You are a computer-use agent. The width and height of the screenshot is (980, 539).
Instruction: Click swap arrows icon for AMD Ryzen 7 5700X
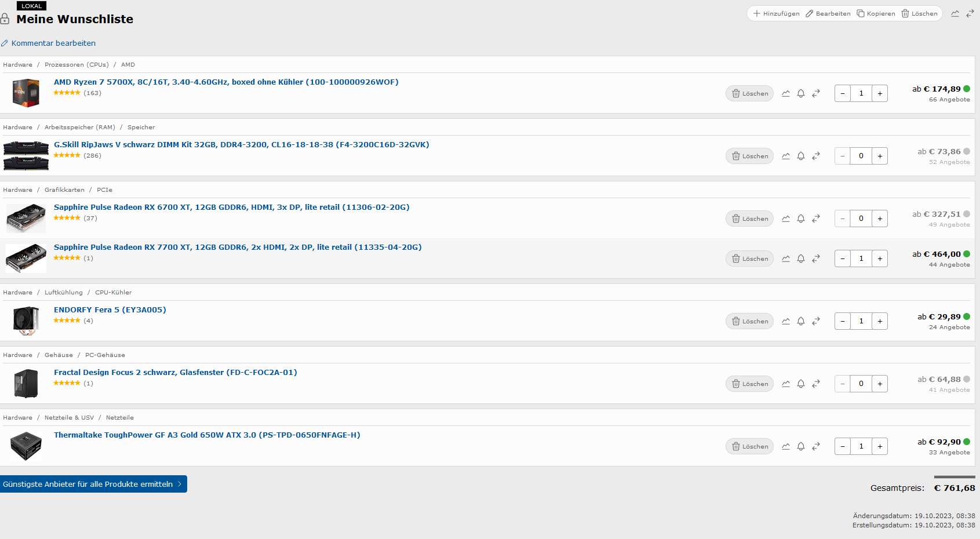(x=816, y=93)
